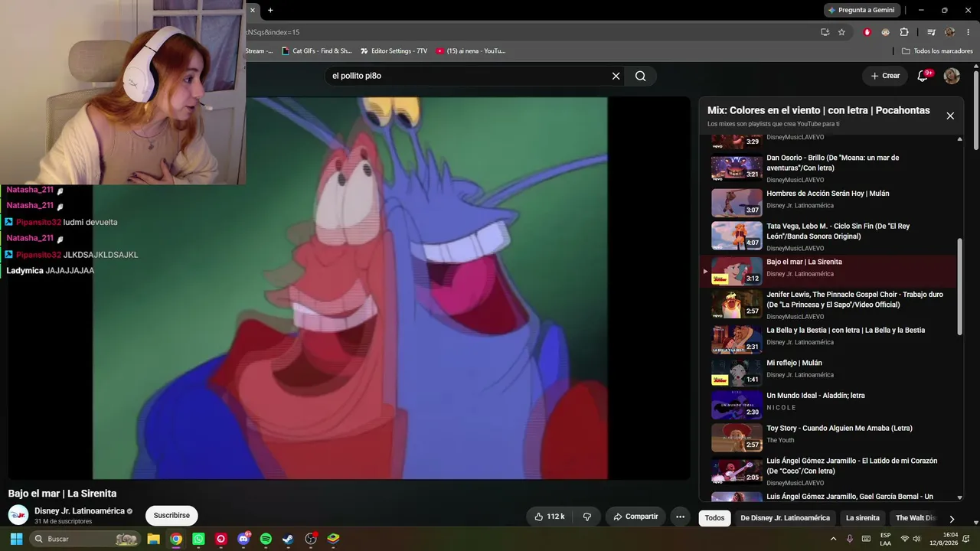Select the 'De Disney Jr. Latinoamérica' chip
The width and height of the screenshot is (980, 551).
click(785, 518)
